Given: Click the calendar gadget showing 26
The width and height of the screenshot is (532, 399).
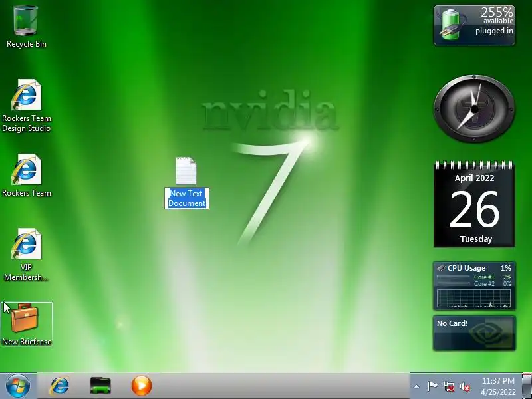Looking at the screenshot, I should [474, 204].
